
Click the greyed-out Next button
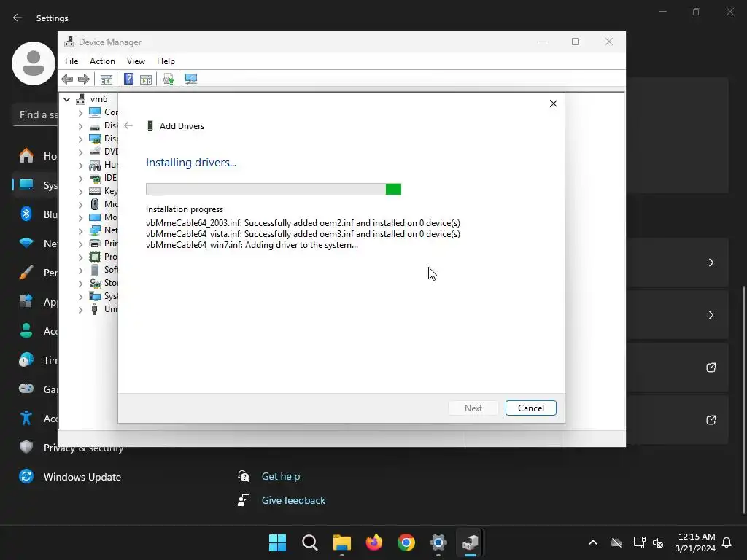[473, 408]
